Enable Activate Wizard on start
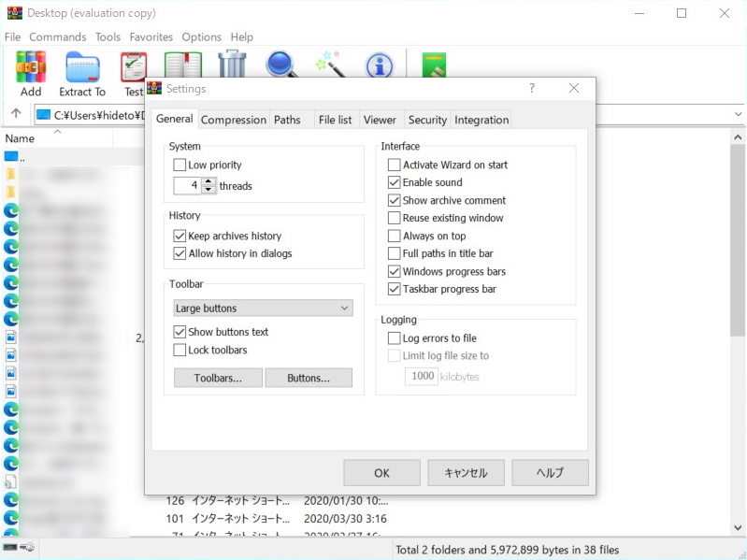Screen dimensions: 747x560 (x=394, y=165)
